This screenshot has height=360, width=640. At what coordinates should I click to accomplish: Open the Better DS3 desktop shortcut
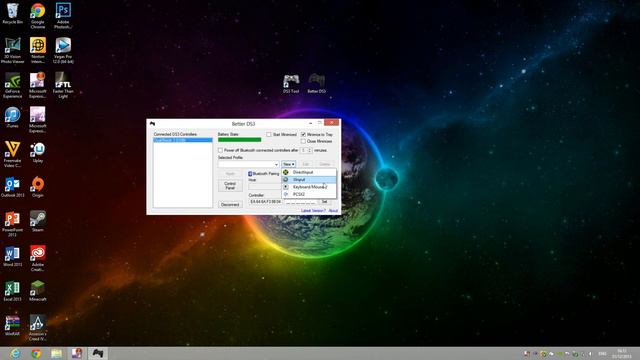pyautogui.click(x=316, y=84)
